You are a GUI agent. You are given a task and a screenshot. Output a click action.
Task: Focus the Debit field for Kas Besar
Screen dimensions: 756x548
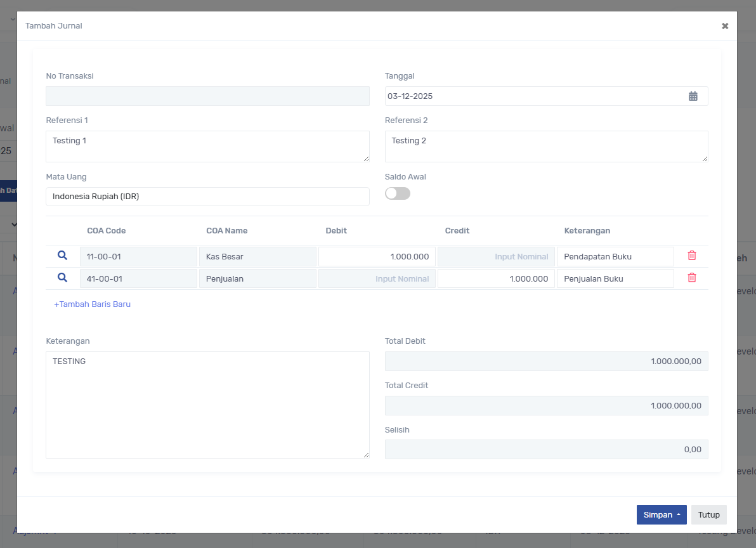coord(377,257)
